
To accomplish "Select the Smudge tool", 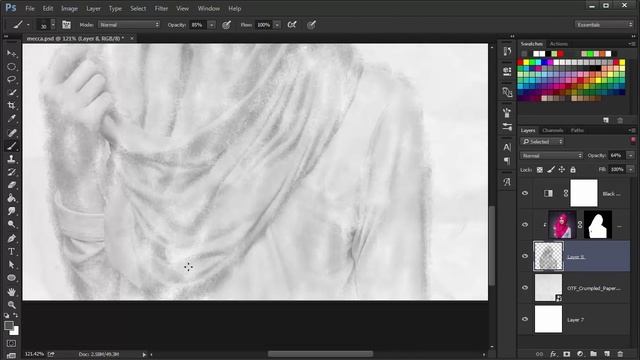I will tap(11, 211).
